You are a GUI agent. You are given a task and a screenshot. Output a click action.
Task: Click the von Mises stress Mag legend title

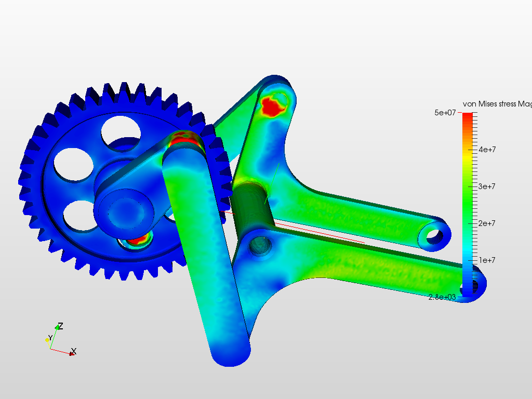496,102
